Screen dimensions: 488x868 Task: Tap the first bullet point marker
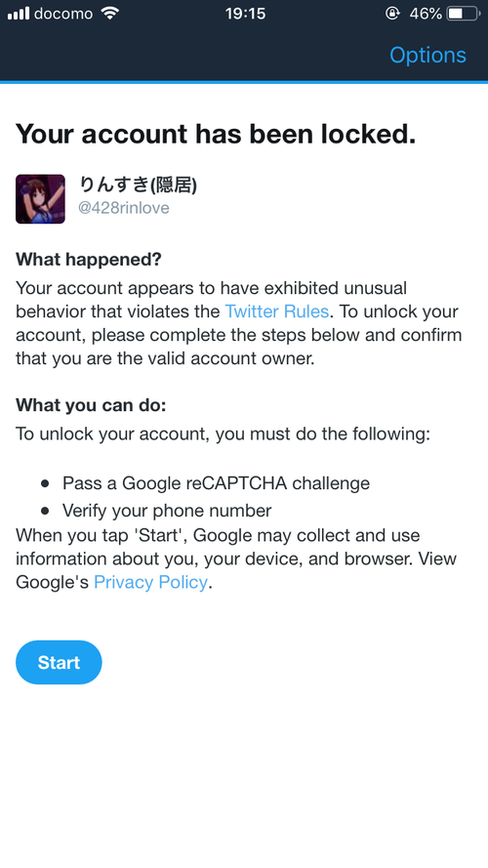[x=45, y=484]
